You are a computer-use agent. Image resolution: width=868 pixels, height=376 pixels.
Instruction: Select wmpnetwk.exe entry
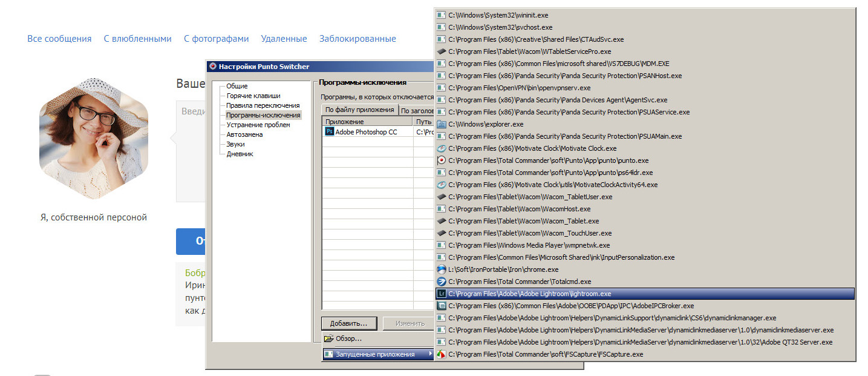click(645, 245)
